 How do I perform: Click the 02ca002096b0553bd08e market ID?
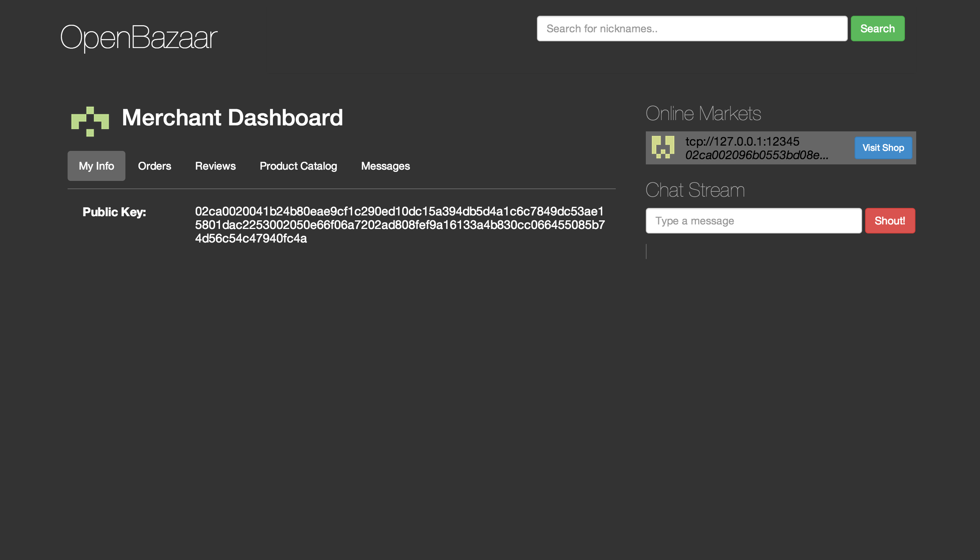tap(756, 155)
